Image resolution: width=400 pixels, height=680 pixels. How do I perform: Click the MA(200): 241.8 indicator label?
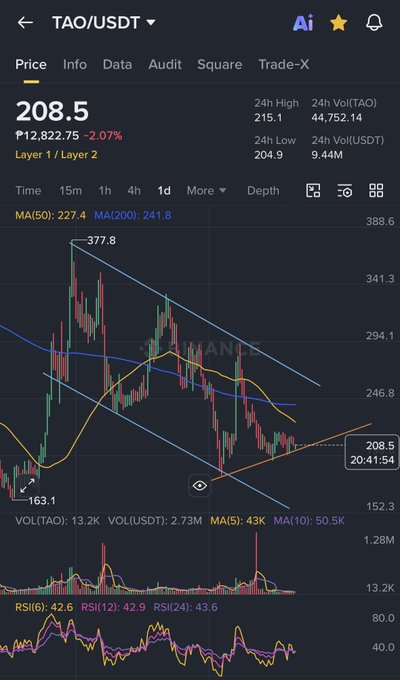[133, 215]
